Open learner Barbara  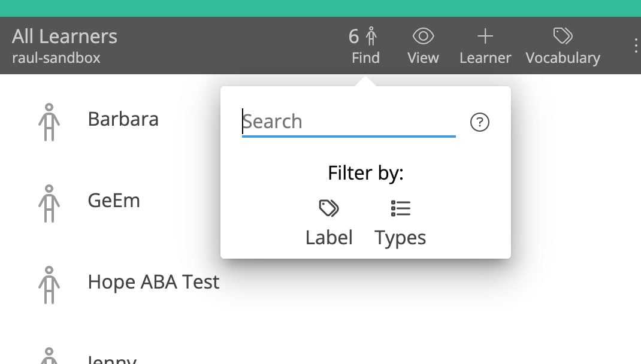tap(123, 119)
